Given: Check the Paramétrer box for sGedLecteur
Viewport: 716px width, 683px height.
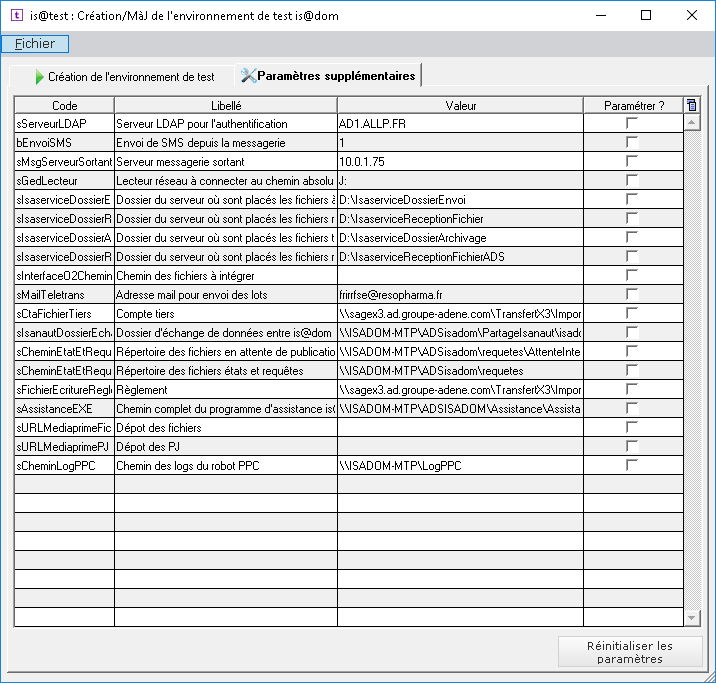Looking at the screenshot, I should [632, 181].
